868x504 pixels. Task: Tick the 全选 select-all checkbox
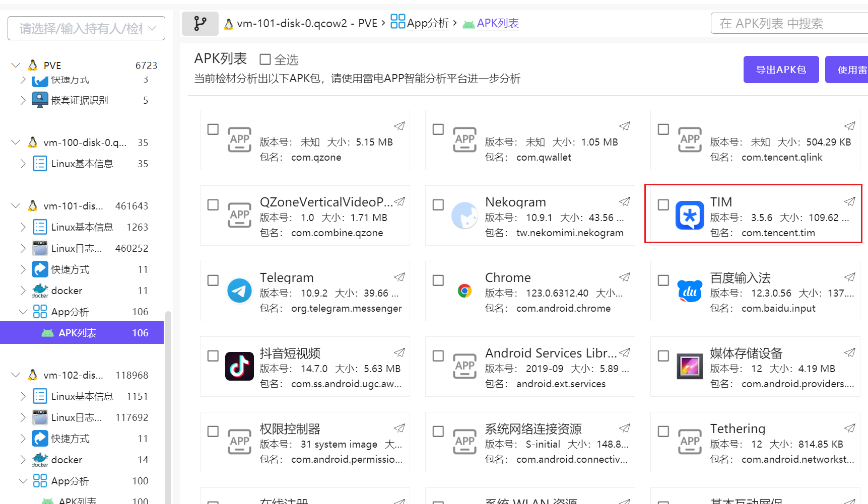pyautogui.click(x=265, y=59)
